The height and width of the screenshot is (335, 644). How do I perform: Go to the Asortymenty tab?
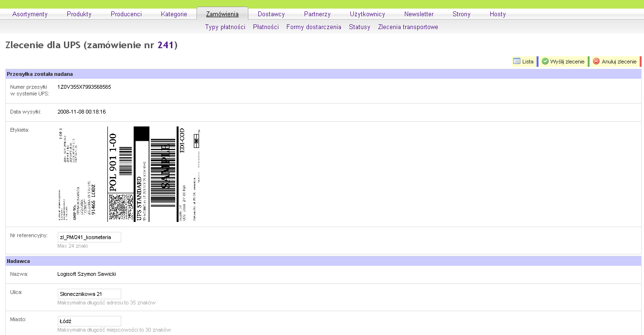[30, 14]
